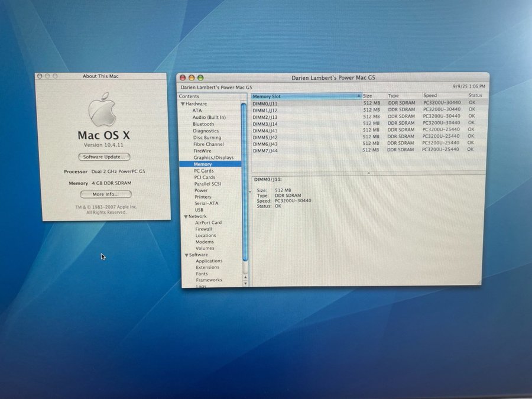Open the Bluetooth hardware entry
Screen dimensions: 532x399
coord(203,124)
